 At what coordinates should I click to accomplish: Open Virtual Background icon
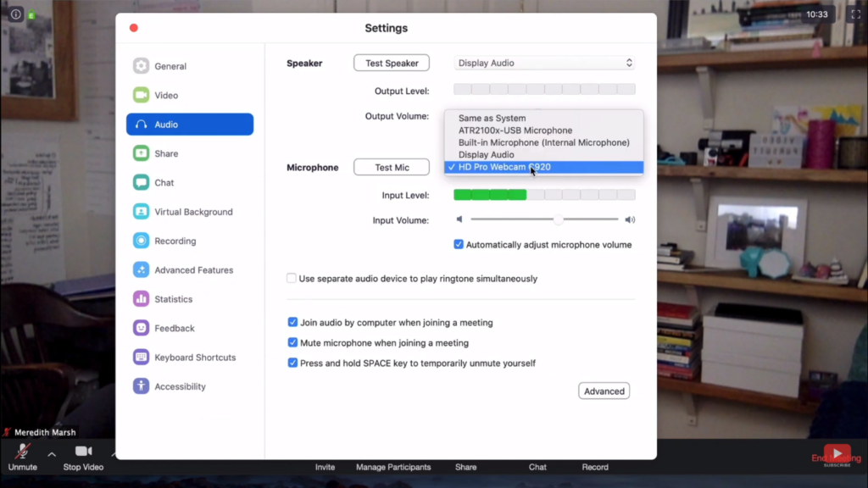coord(142,211)
